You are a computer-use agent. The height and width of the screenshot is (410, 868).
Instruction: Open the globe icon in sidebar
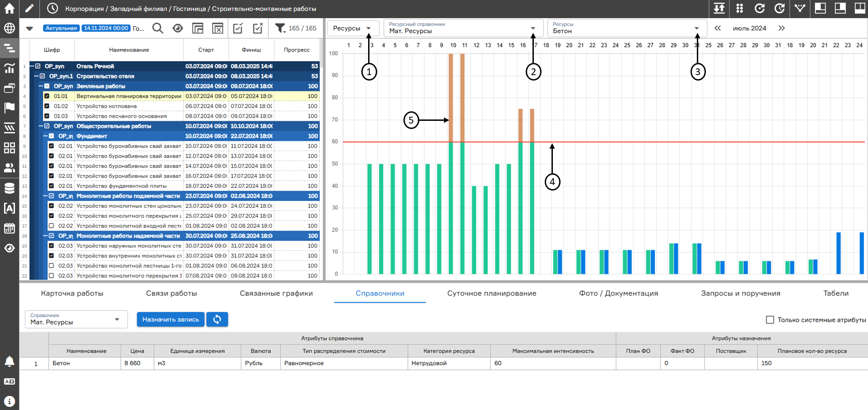pos(9,28)
